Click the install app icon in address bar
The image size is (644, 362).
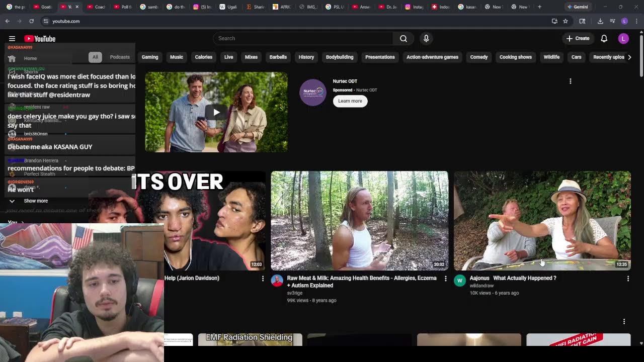tap(554, 21)
